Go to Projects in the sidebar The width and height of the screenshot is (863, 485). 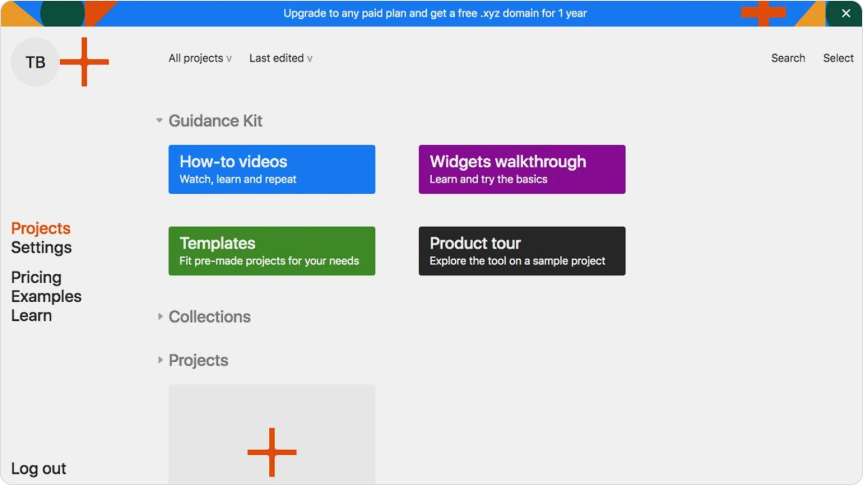pyautogui.click(x=41, y=229)
